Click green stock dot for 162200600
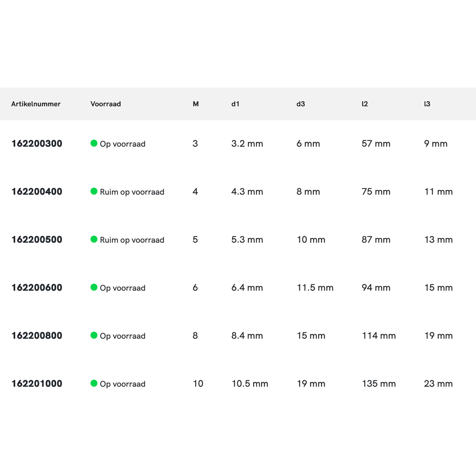The height and width of the screenshot is (476, 476). (94, 287)
